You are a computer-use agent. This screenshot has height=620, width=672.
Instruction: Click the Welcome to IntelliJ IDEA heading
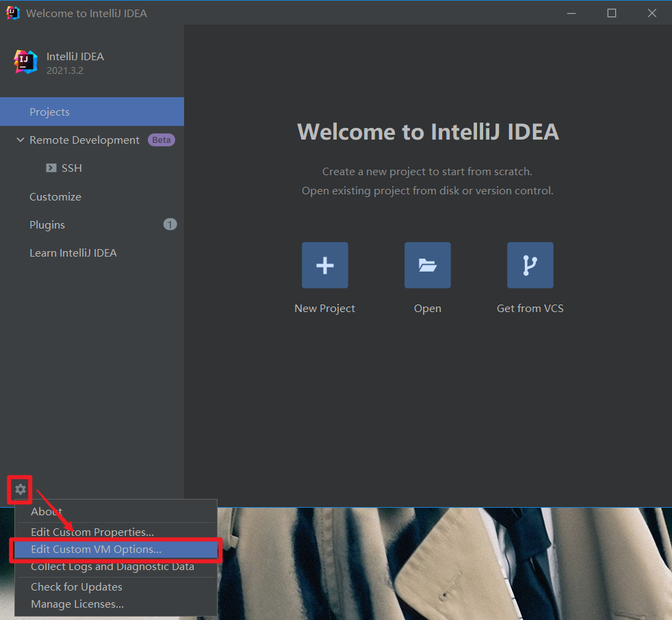[x=428, y=131]
